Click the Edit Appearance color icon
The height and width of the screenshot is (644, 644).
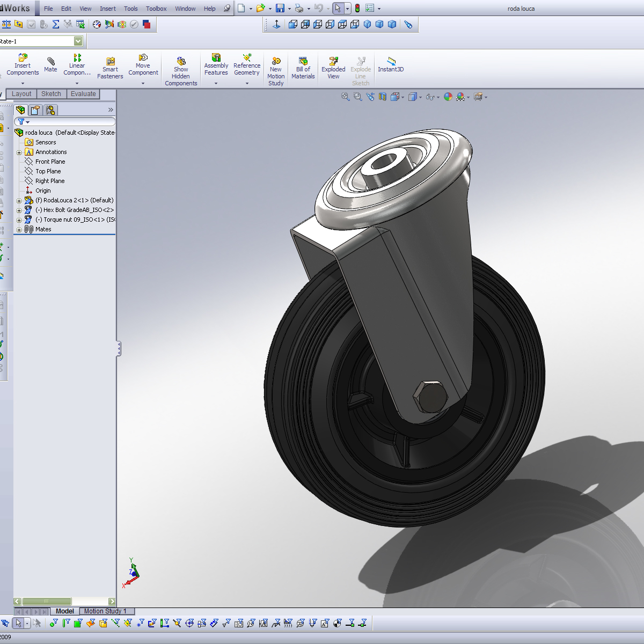448,97
